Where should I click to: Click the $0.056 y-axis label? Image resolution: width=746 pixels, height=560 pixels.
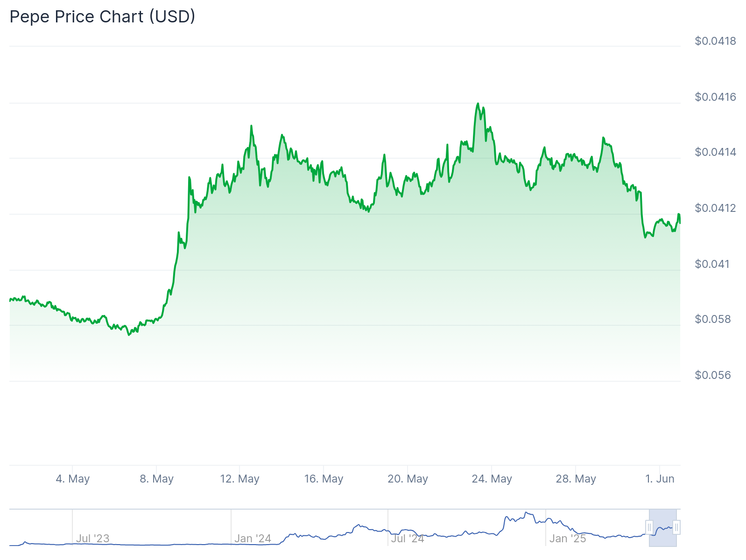pos(713,375)
